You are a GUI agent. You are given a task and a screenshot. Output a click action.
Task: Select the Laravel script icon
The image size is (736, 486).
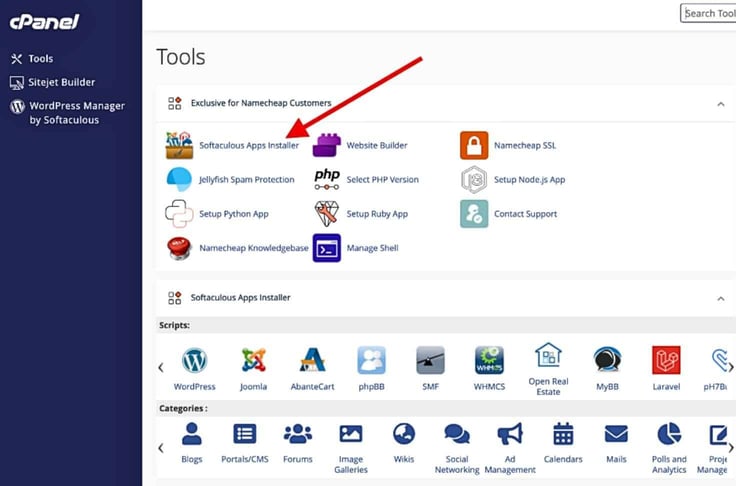point(666,360)
